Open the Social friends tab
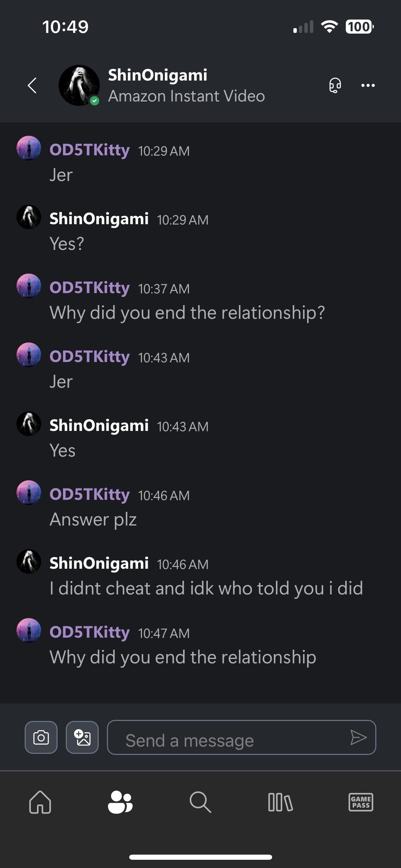Screen dimensions: 401x868 coord(120,802)
